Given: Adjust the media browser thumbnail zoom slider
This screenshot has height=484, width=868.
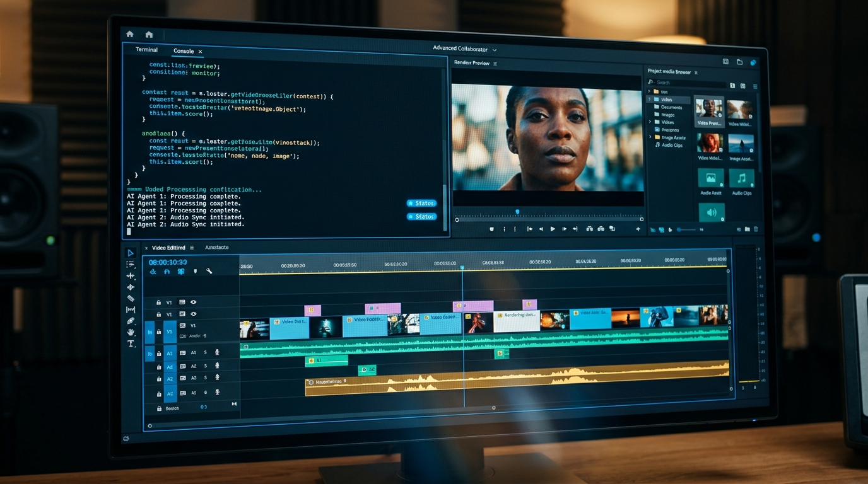Looking at the screenshot, I should coord(686,230).
